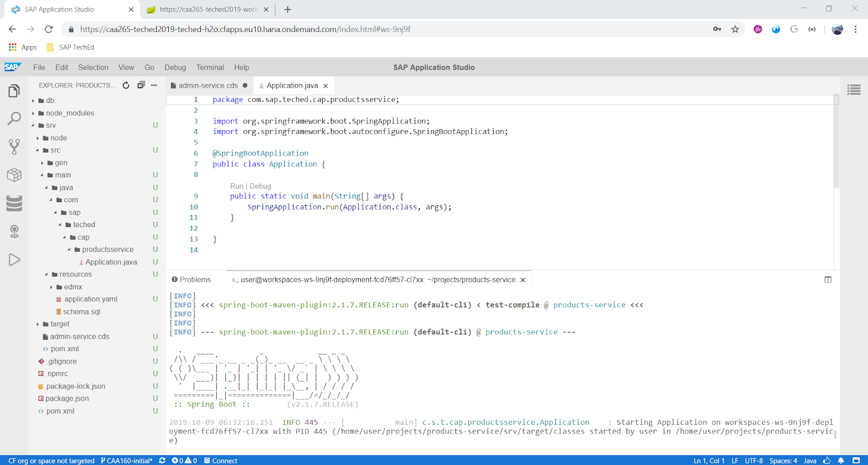Open the Debug menu
868x465 pixels.
[x=175, y=67]
